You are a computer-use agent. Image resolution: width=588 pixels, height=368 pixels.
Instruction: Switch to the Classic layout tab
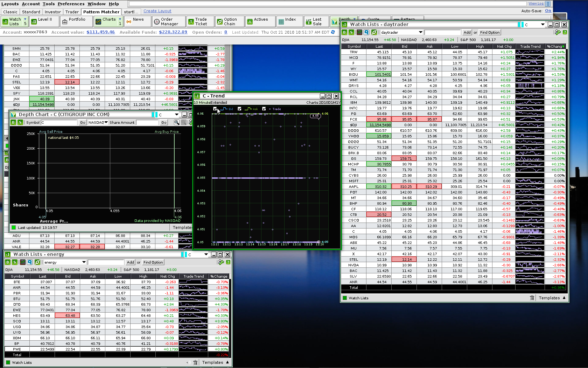click(x=10, y=12)
